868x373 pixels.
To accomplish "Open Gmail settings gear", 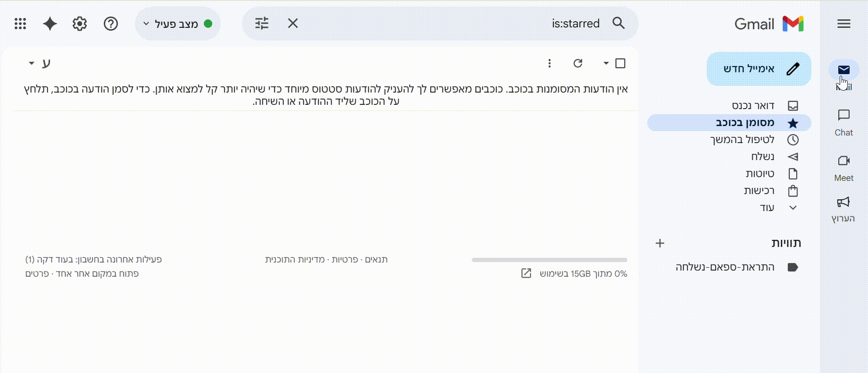I will click(79, 23).
